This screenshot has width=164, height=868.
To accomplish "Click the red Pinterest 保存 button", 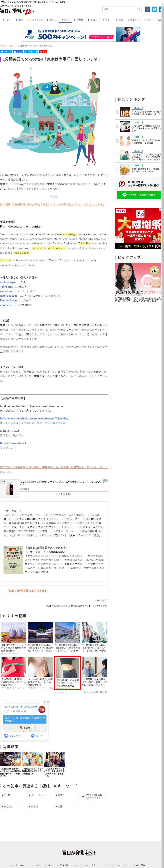I will (x=43, y=52).
